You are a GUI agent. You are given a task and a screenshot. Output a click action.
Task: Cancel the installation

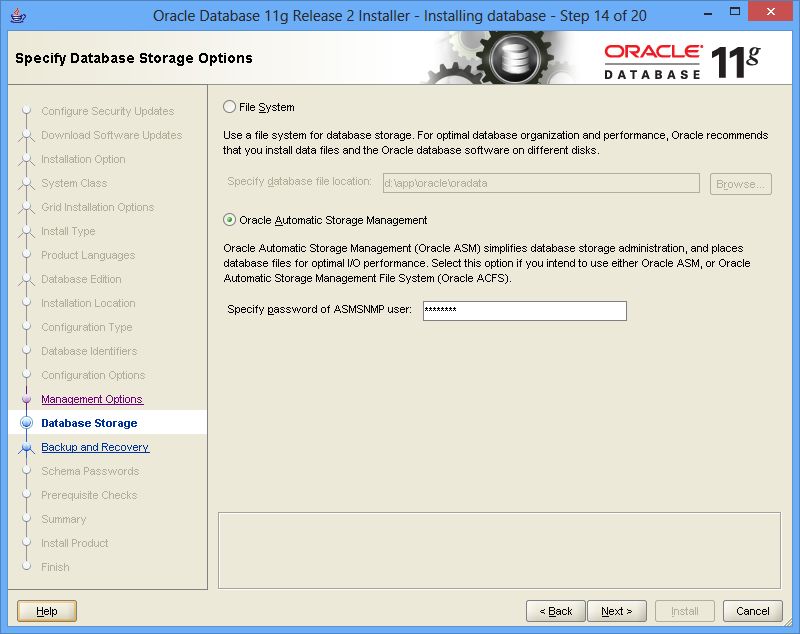pos(753,611)
